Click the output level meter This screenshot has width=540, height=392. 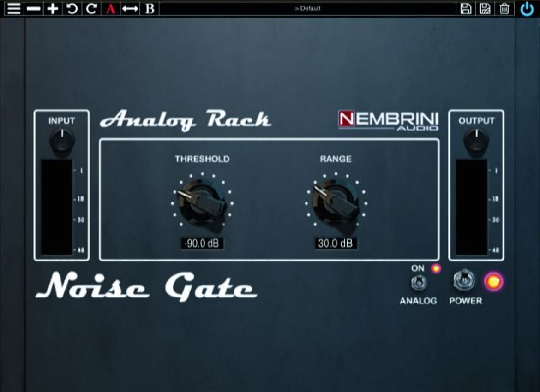472,207
